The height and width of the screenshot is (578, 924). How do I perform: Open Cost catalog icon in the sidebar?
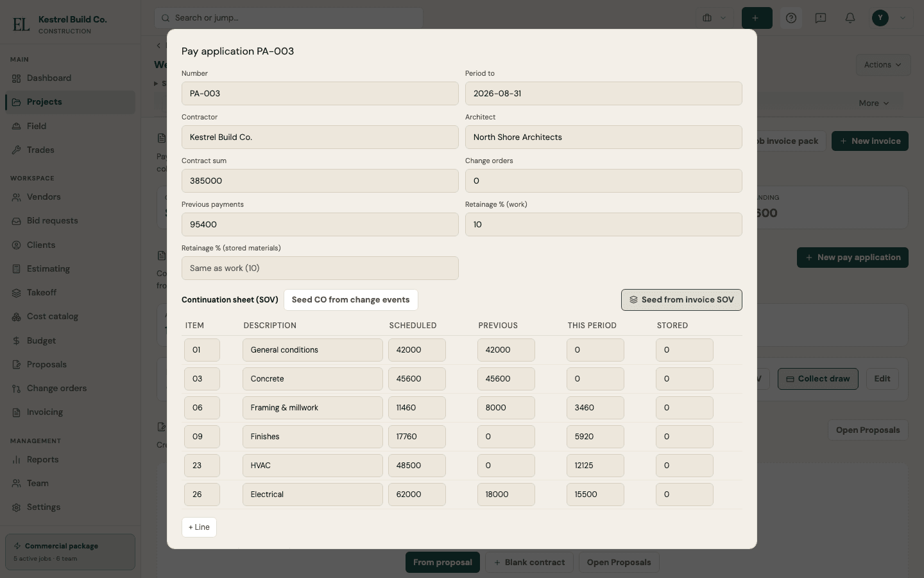(x=16, y=317)
